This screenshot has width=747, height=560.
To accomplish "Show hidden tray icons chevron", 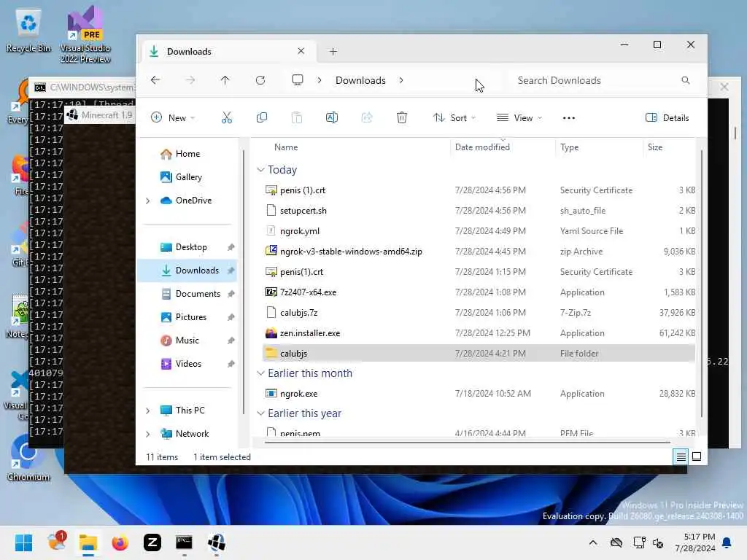I will tap(593, 542).
